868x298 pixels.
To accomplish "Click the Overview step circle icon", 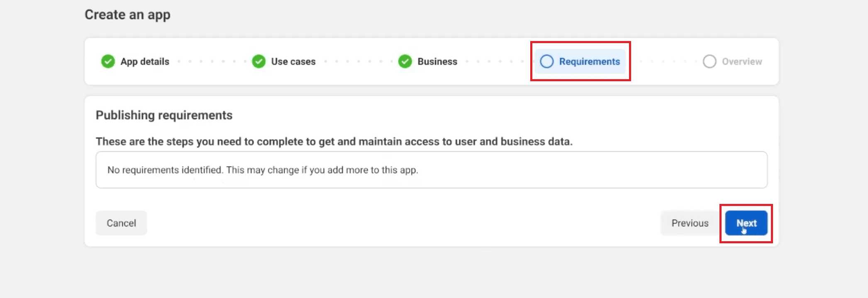I will [x=710, y=61].
